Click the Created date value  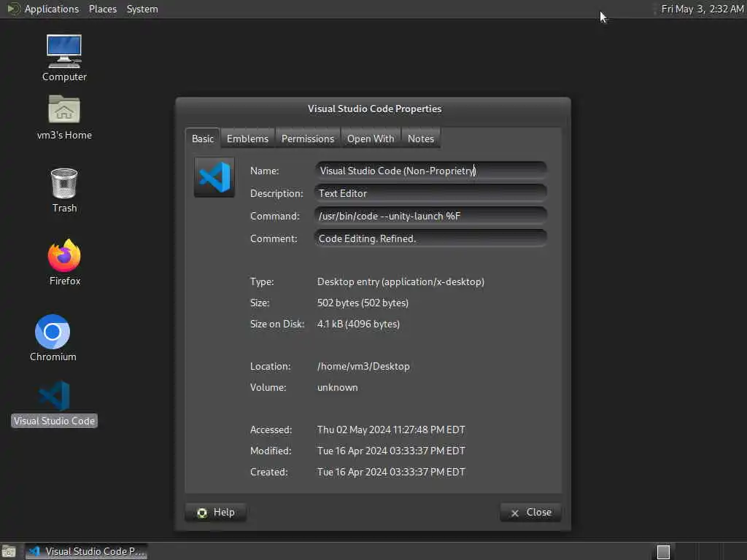pos(391,472)
